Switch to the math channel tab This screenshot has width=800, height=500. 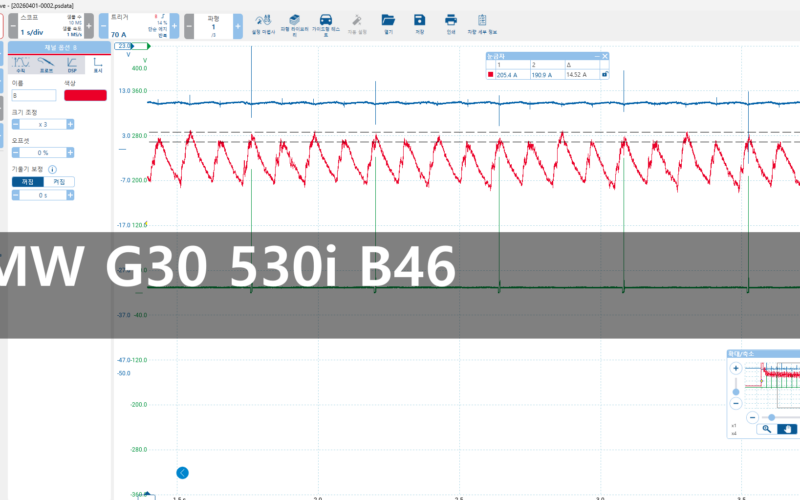click(21, 65)
